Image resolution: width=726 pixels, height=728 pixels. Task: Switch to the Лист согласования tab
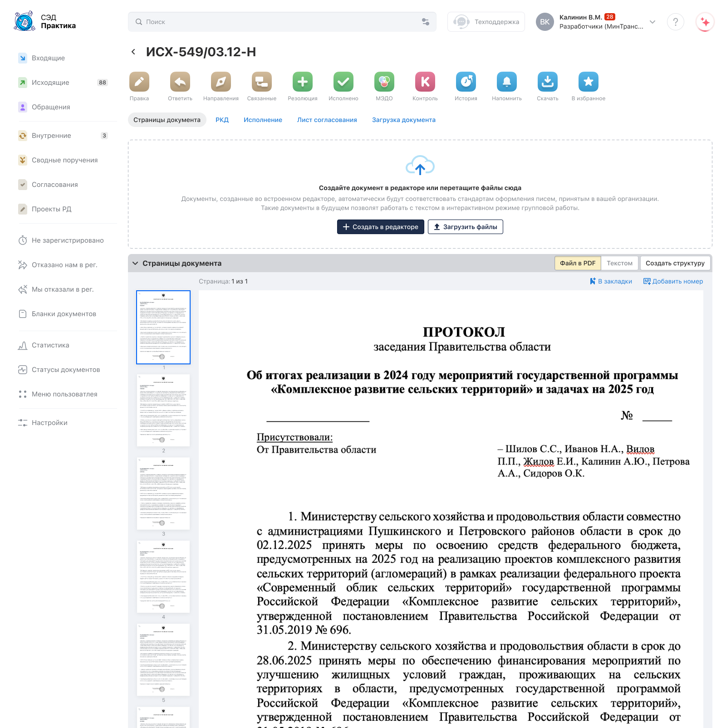click(327, 120)
